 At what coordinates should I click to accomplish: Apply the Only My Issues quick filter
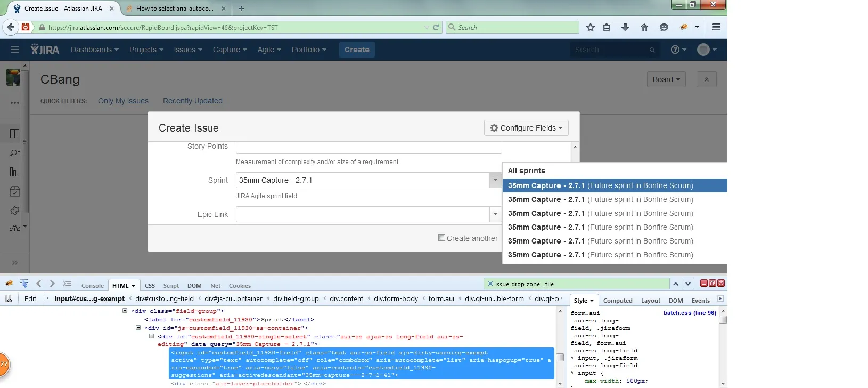(123, 101)
